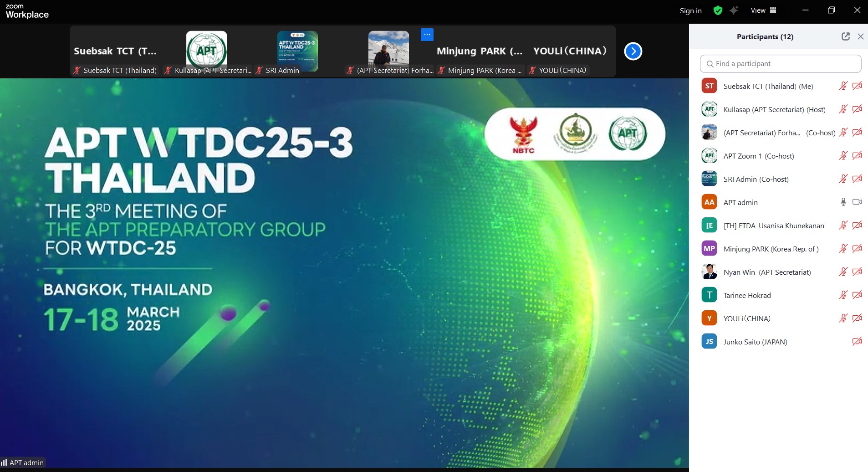Click video-off icon for Nyan Win

pos(857,272)
